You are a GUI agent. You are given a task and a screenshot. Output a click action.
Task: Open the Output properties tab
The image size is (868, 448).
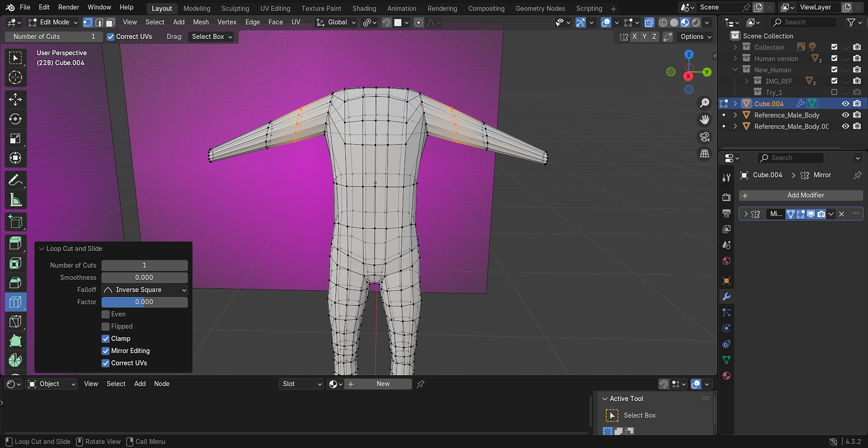click(726, 213)
